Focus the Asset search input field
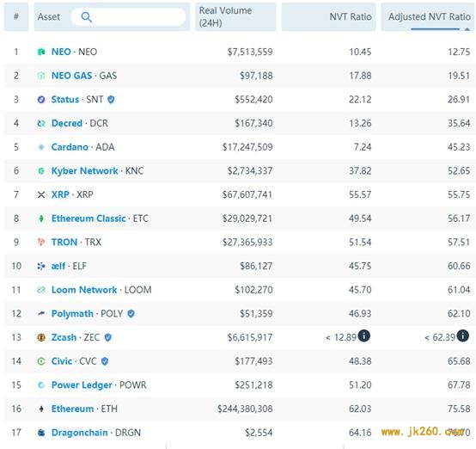 pos(128,17)
